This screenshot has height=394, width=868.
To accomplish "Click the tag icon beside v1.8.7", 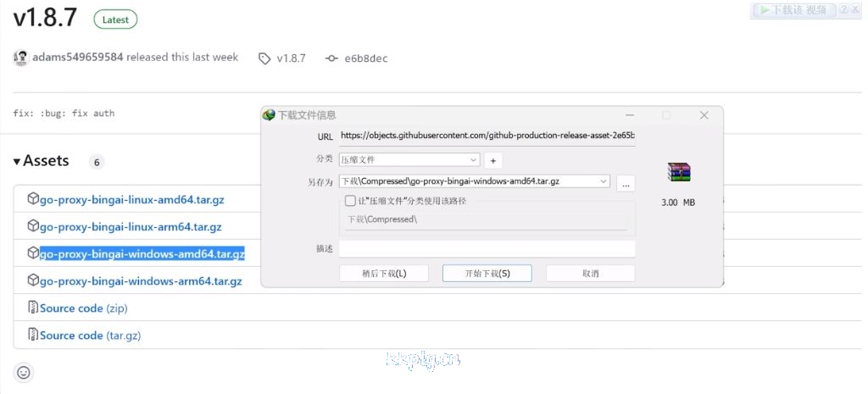I will tap(264, 58).
